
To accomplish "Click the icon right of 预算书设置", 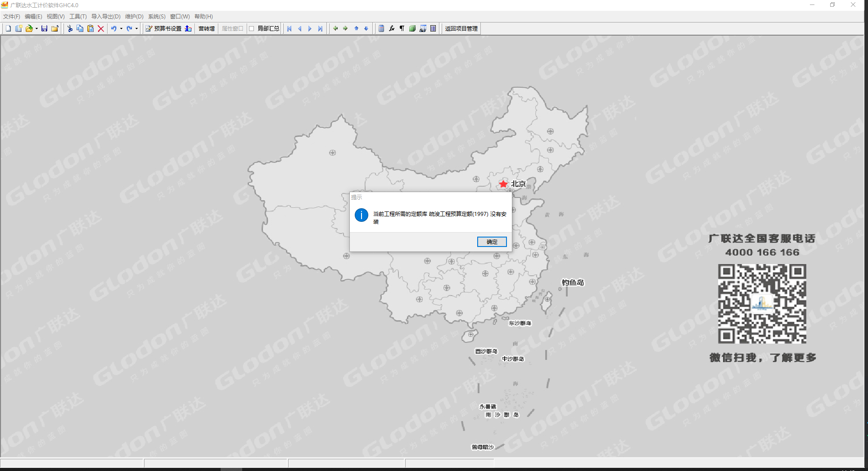I will (188, 28).
